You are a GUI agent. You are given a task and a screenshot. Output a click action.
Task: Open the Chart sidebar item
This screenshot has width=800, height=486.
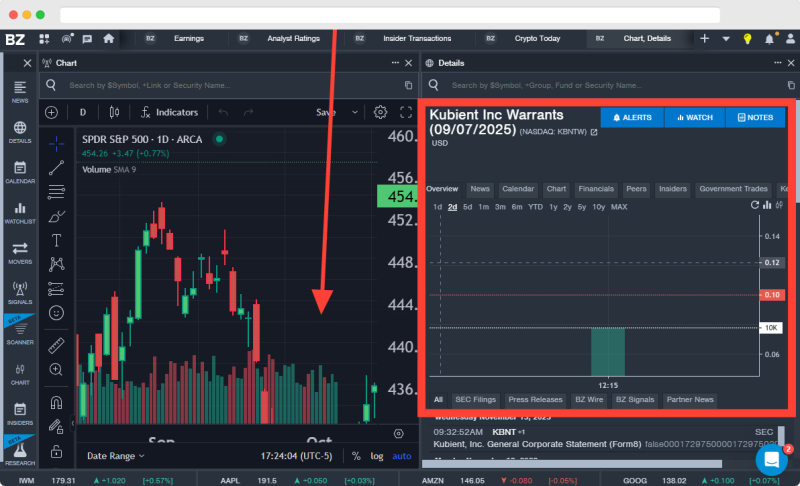point(20,374)
